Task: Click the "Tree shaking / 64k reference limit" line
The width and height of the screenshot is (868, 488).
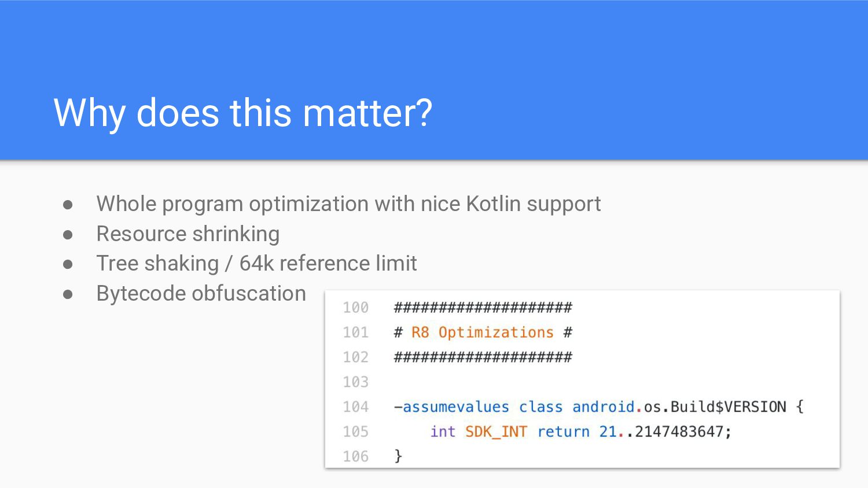Action: 256,264
